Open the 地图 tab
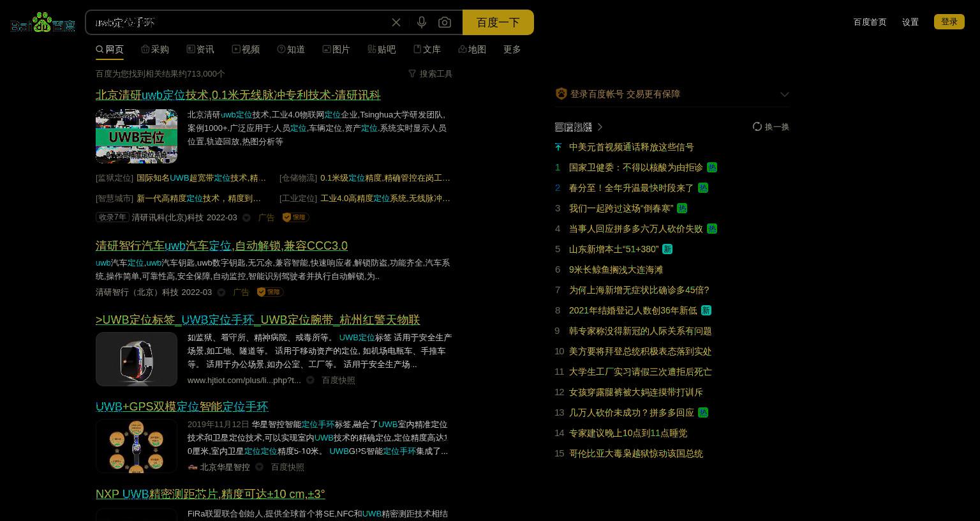This screenshot has height=521, width=980. tap(472, 49)
